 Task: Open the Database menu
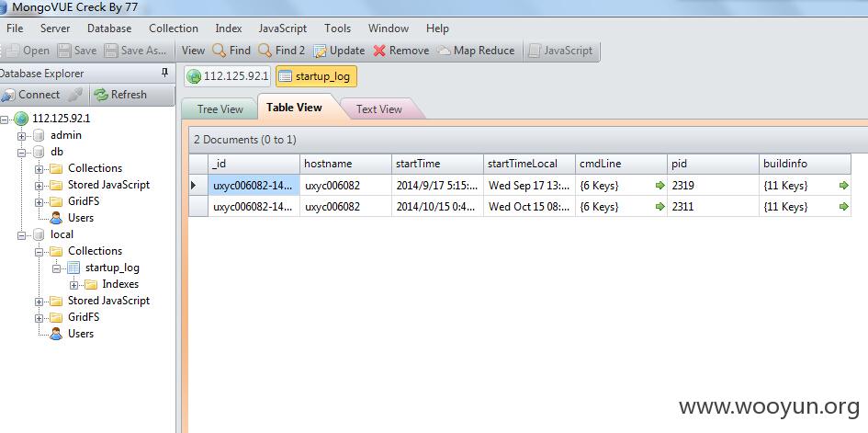pyautogui.click(x=109, y=28)
